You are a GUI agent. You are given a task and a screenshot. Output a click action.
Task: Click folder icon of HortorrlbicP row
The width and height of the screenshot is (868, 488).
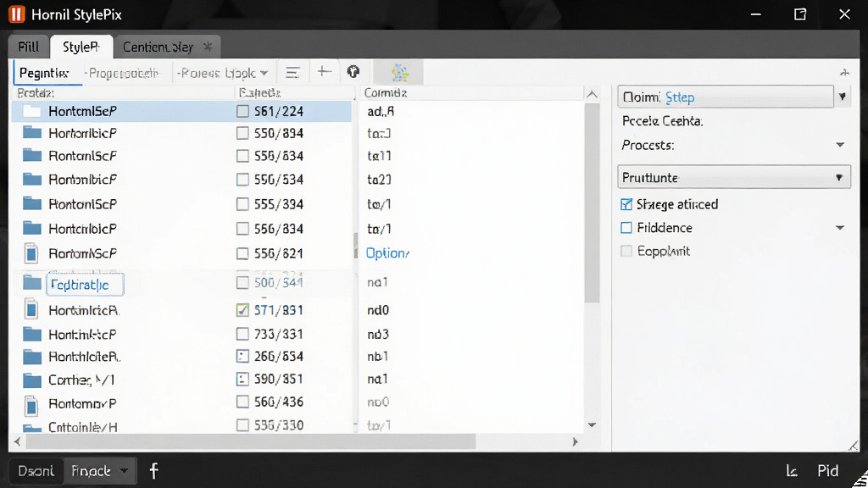(x=31, y=133)
